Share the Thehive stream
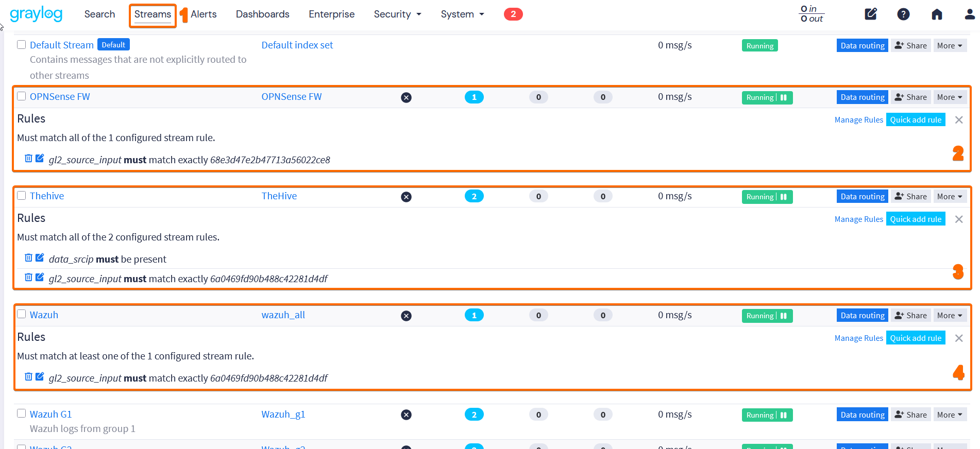The width and height of the screenshot is (980, 449). click(x=911, y=197)
